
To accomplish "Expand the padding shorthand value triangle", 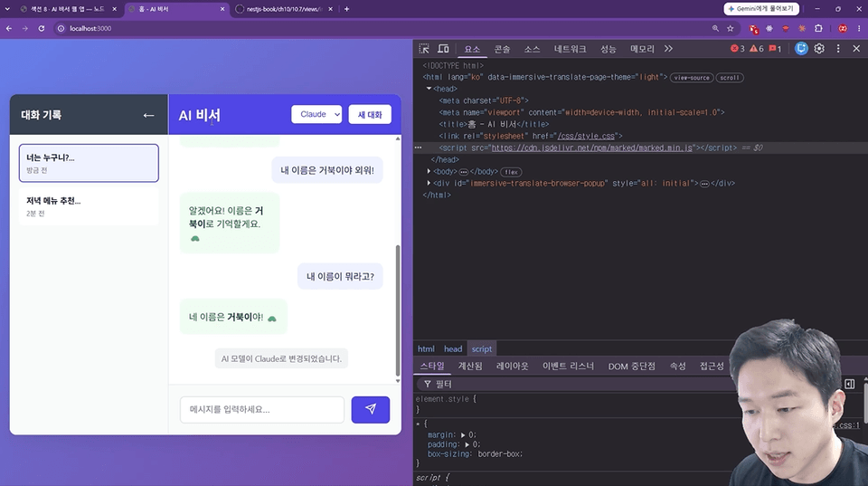I will pyautogui.click(x=467, y=444).
